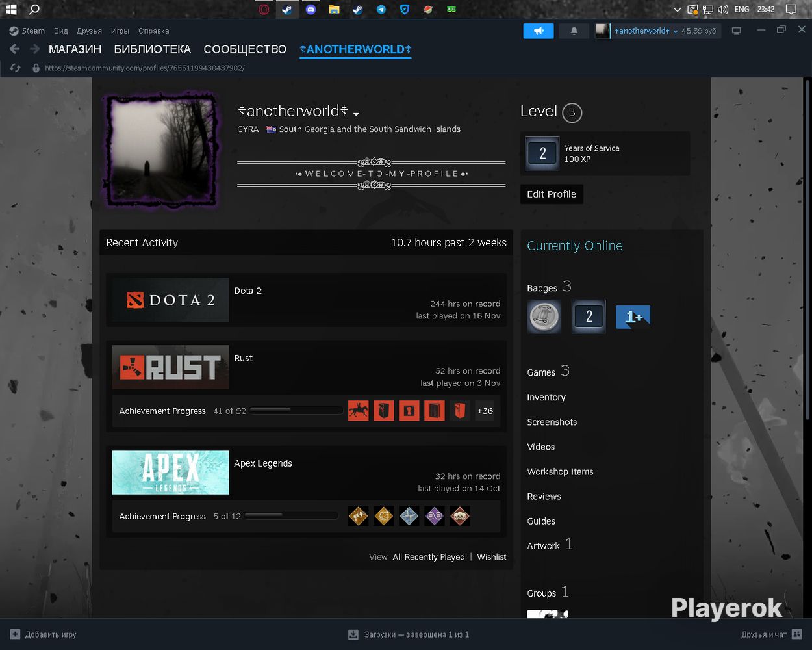Switch to МАГАЗИН tab

pyautogui.click(x=75, y=49)
